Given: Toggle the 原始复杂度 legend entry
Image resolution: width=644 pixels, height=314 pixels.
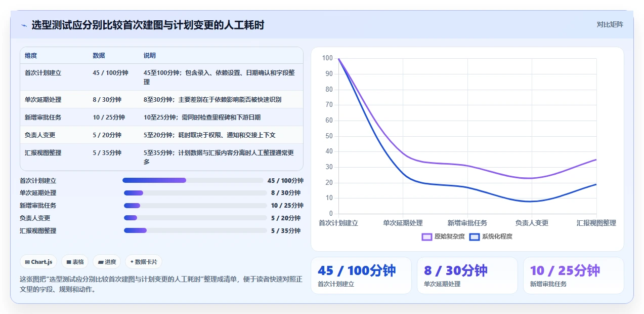Looking at the screenshot, I should click(x=443, y=237).
